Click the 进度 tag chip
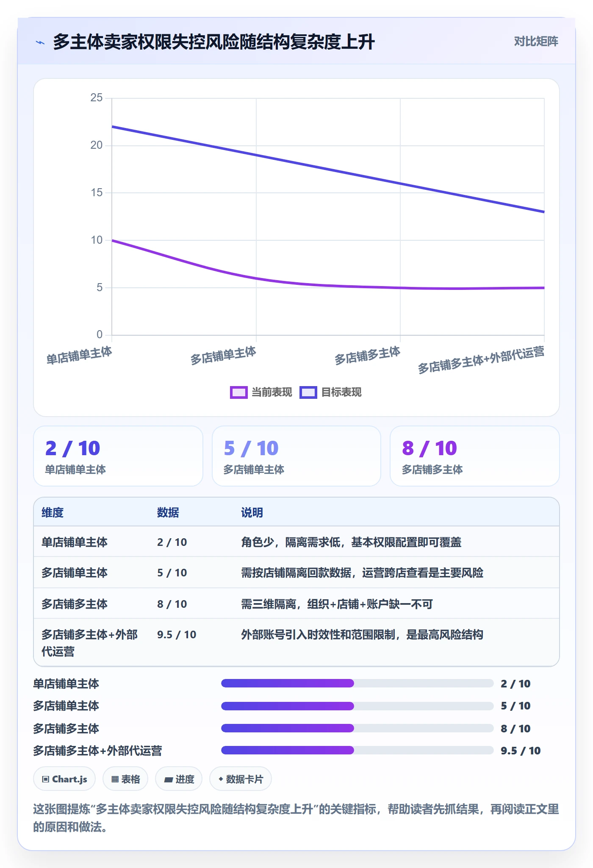Screen dimensions: 593x868 (179, 779)
